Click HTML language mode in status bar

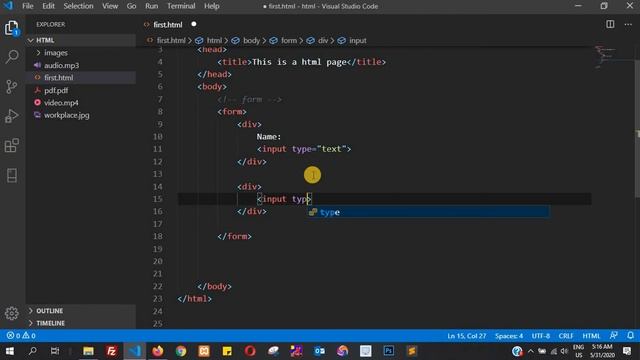(591, 336)
